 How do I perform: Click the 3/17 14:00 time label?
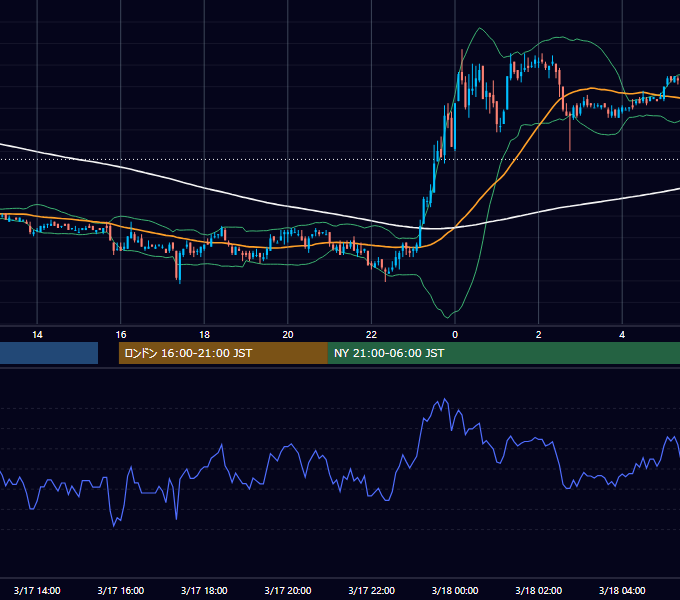point(37,590)
